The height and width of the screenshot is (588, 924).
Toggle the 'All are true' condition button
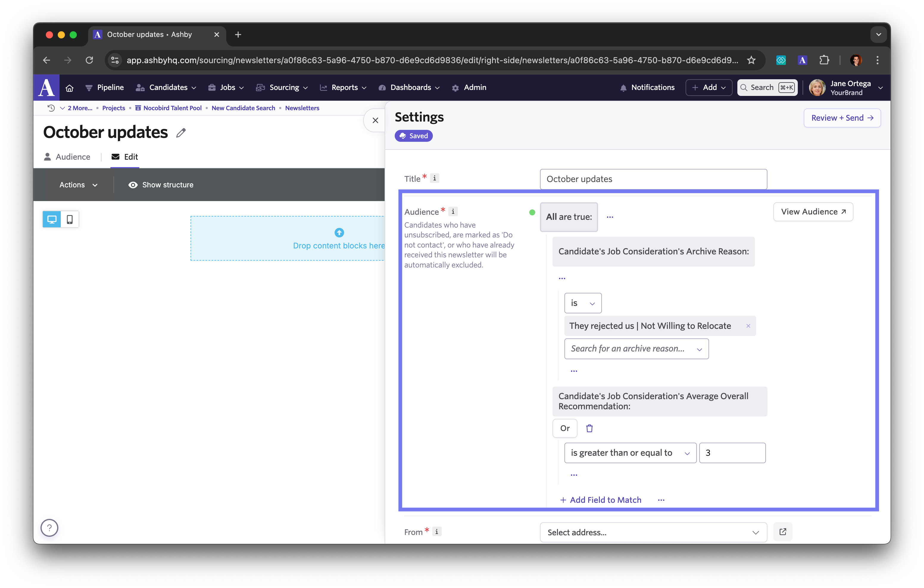click(x=569, y=217)
